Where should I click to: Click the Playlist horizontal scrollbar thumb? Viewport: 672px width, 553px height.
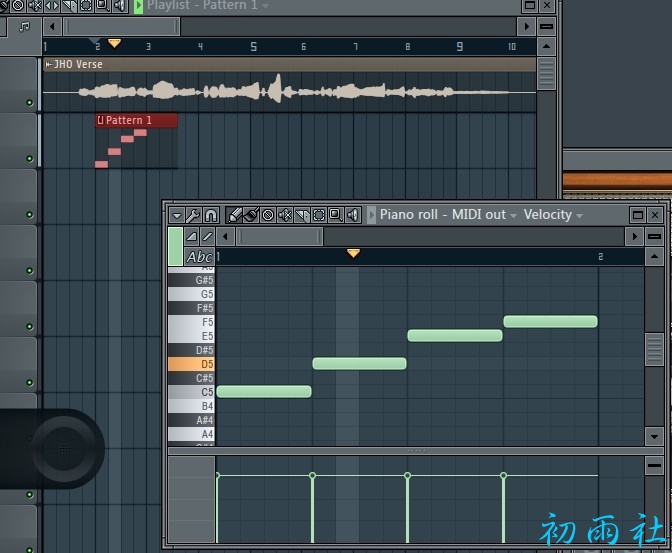[x=122, y=27]
